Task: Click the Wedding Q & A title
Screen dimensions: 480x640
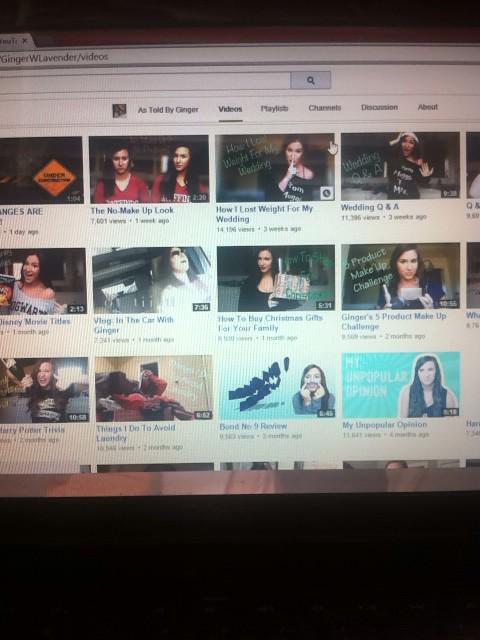Action: coord(370,207)
